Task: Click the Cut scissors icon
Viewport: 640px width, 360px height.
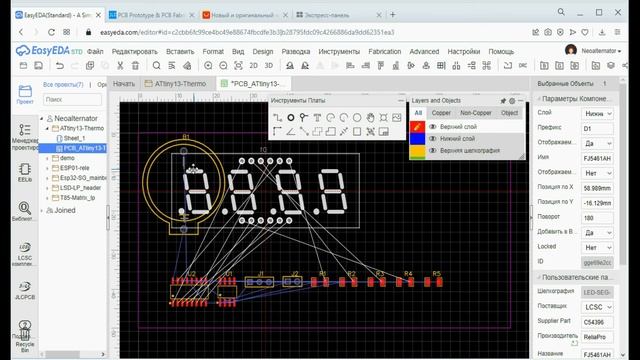Action: point(120,65)
